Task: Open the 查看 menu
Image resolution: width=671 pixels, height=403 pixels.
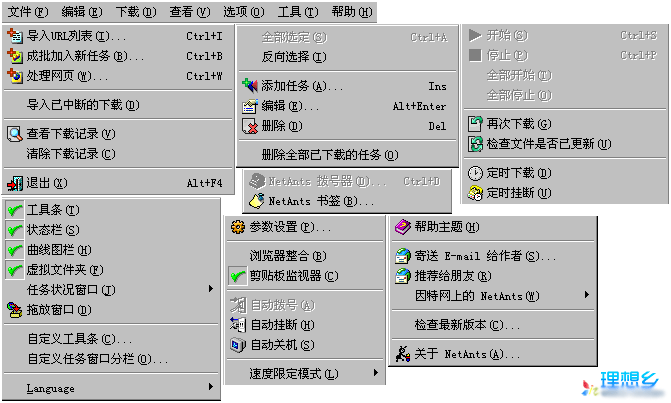Action: click(x=190, y=12)
